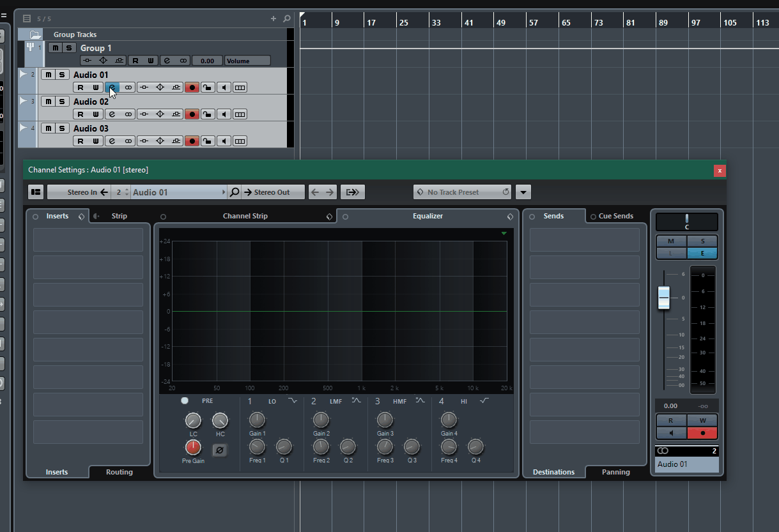Solo the Audio 03 track
The image size is (779, 532).
(x=62, y=128)
